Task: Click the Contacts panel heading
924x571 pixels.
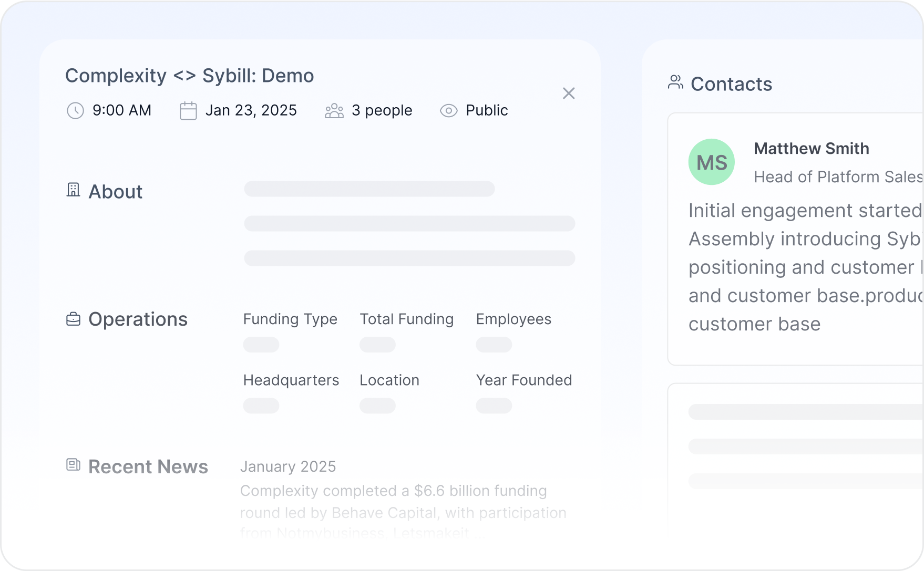Action: (732, 84)
